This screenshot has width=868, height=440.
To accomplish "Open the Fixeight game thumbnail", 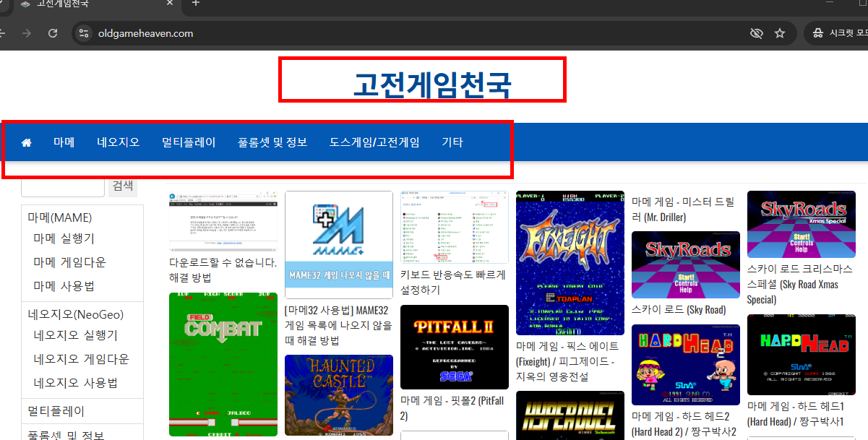I will coord(570,263).
